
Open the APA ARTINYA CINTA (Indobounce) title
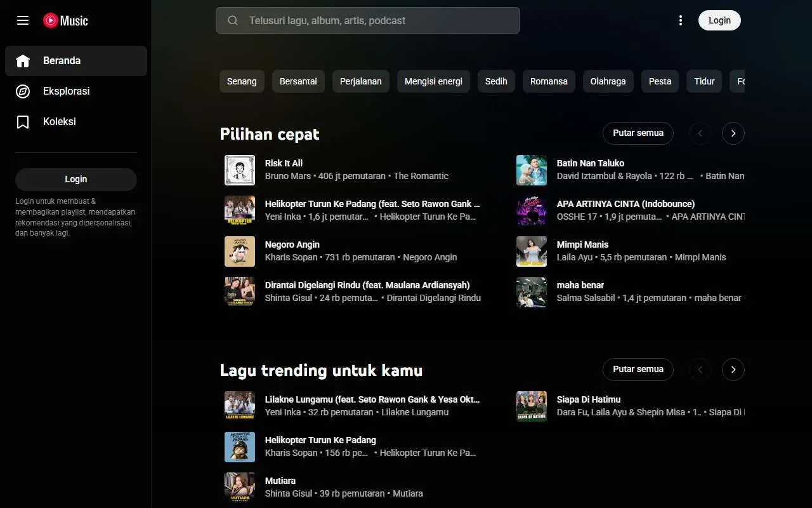pos(625,204)
